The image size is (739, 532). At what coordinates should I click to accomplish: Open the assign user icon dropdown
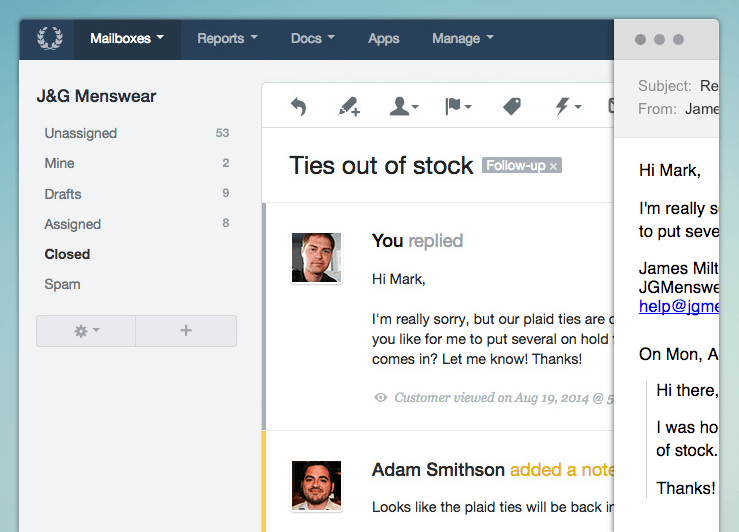pyautogui.click(x=404, y=106)
